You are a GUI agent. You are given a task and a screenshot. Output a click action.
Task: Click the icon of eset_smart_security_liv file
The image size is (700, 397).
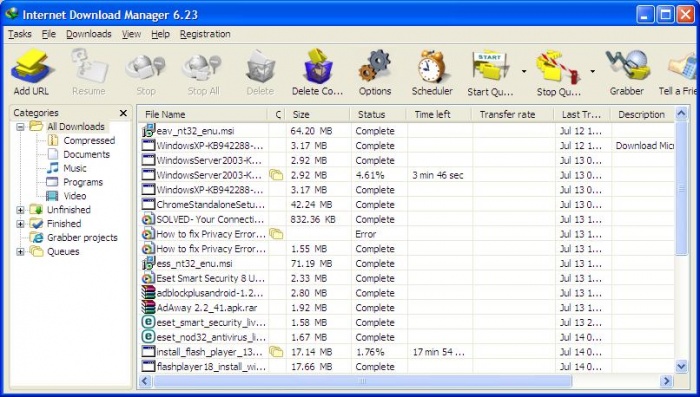point(148,322)
